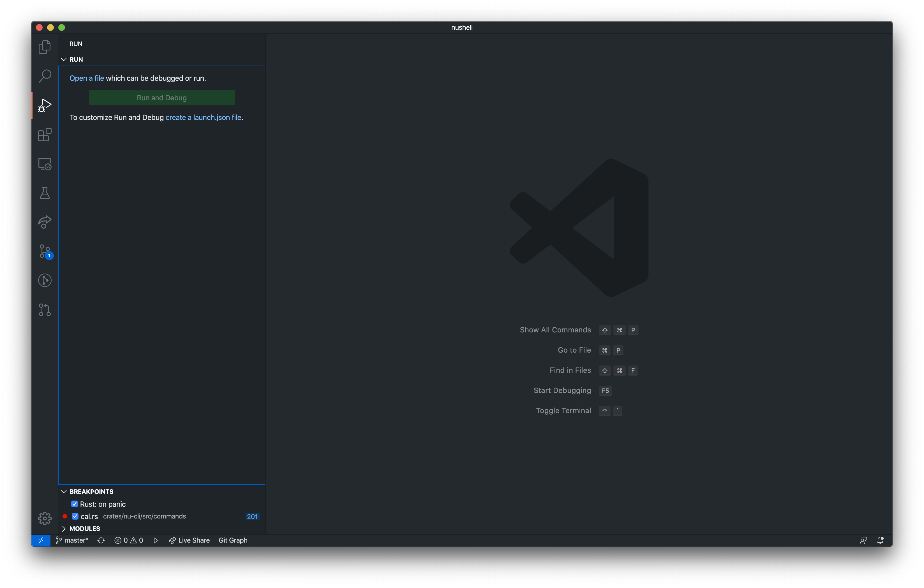Disable the cal.rs breakpoint checkbox
924x588 pixels.
click(75, 516)
